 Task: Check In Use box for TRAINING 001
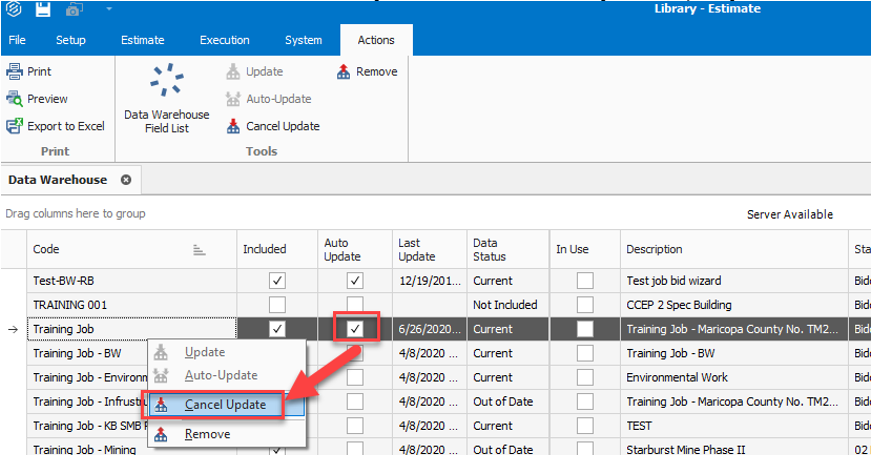585,304
